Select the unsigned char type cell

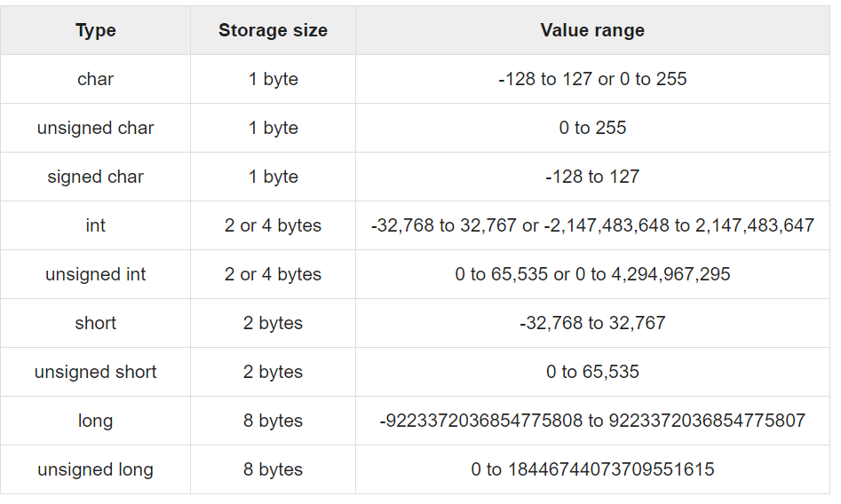point(96,128)
